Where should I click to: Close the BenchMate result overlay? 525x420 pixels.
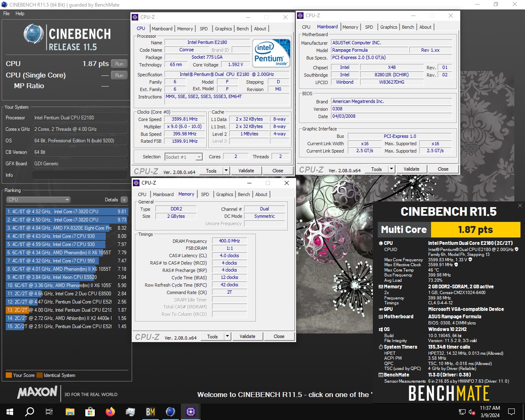coord(520,205)
